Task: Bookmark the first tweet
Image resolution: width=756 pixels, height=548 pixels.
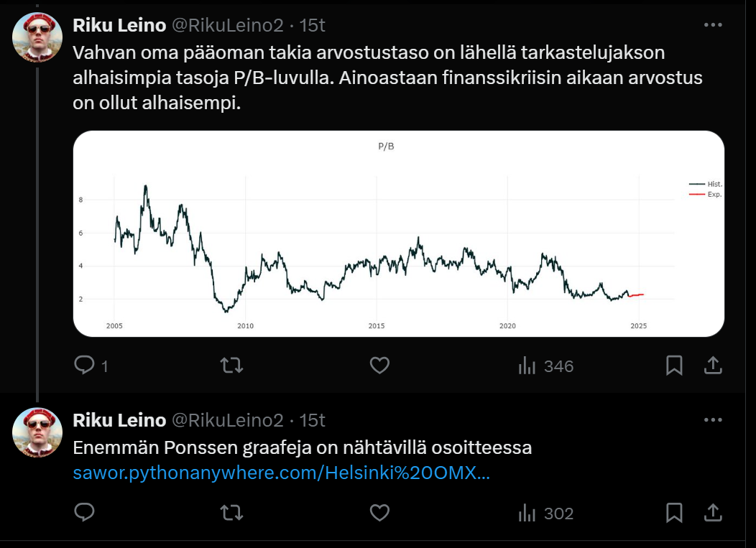Action: [x=674, y=366]
